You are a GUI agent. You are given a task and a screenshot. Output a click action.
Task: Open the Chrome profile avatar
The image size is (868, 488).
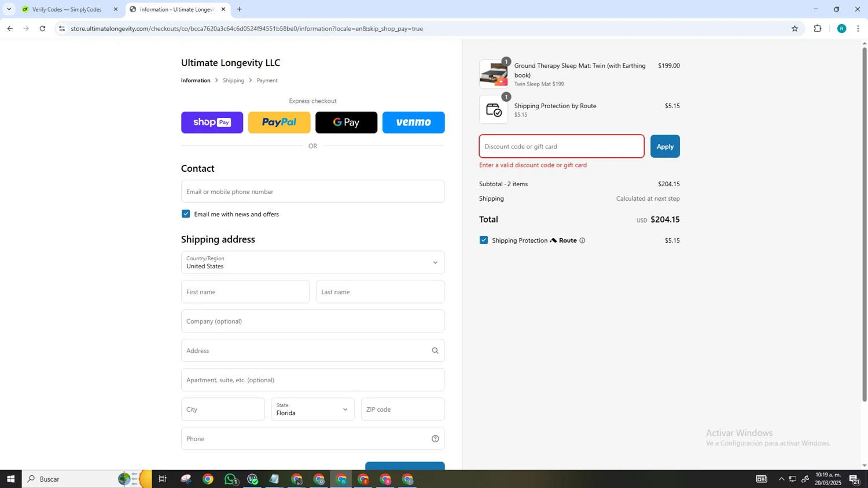(841, 28)
